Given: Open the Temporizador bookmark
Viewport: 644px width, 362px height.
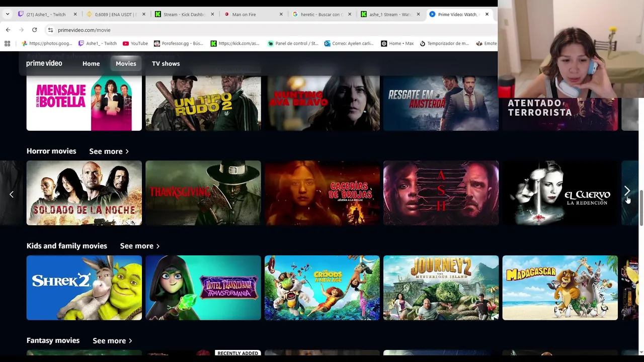Looking at the screenshot, I should pyautogui.click(x=444, y=43).
